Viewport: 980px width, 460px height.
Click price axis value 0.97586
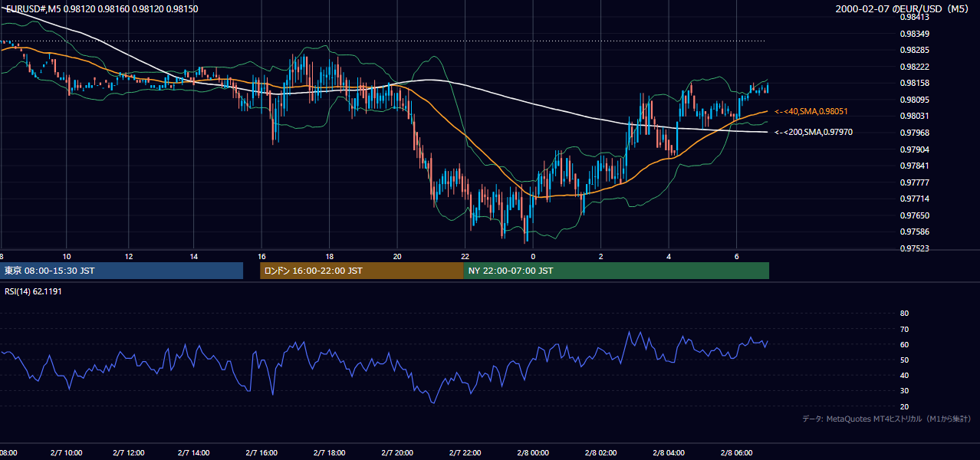point(914,232)
